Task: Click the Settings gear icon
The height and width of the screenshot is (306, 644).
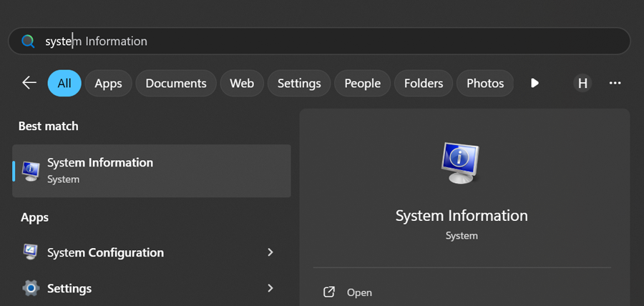Action: pyautogui.click(x=31, y=289)
